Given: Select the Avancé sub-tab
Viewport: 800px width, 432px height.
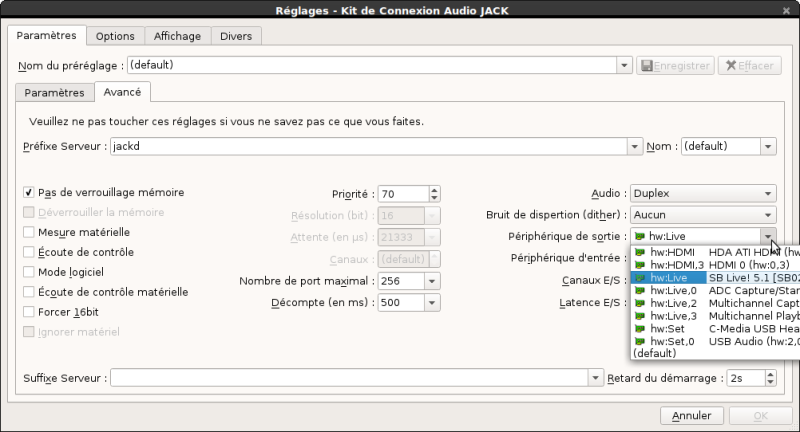Looking at the screenshot, I should [122, 92].
